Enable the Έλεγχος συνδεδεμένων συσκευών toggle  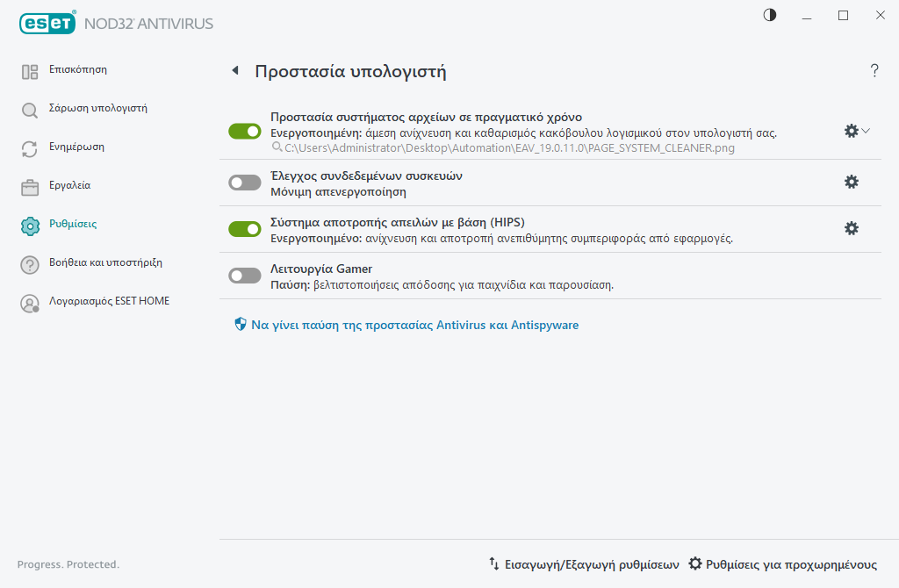pos(245,183)
